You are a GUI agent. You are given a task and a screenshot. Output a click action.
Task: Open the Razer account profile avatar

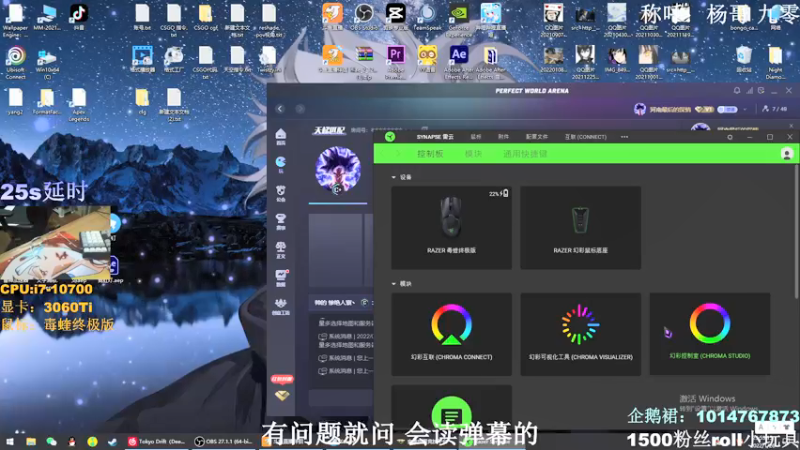[x=786, y=154]
